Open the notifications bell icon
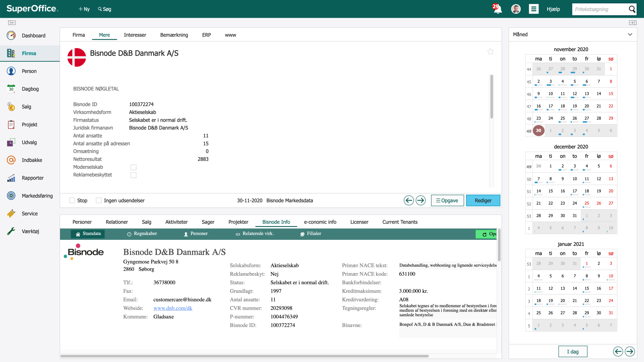The height and width of the screenshot is (362, 644). click(x=497, y=9)
